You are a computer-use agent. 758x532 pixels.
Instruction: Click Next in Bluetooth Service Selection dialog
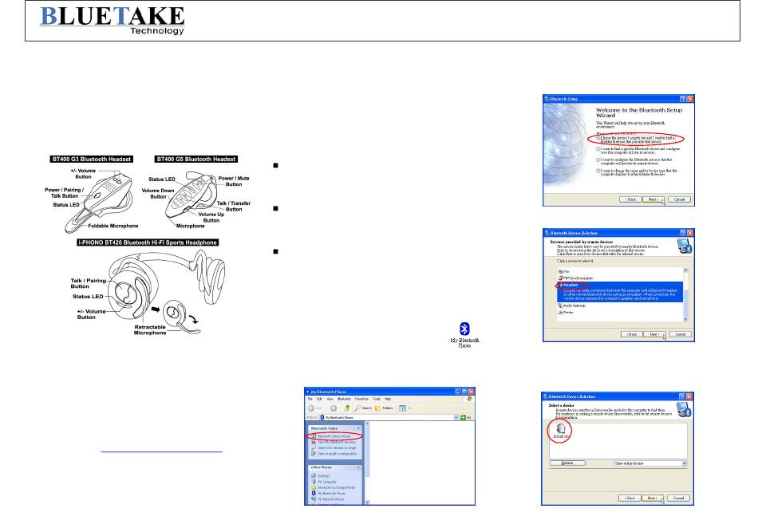(654, 334)
